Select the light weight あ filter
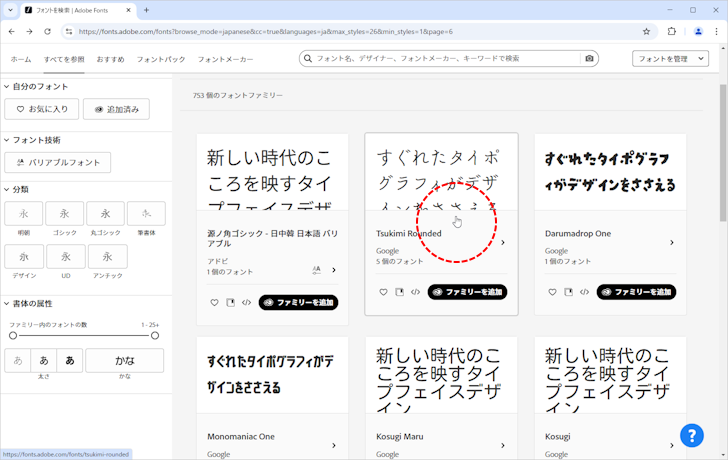The width and height of the screenshot is (728, 460). [x=18, y=361]
